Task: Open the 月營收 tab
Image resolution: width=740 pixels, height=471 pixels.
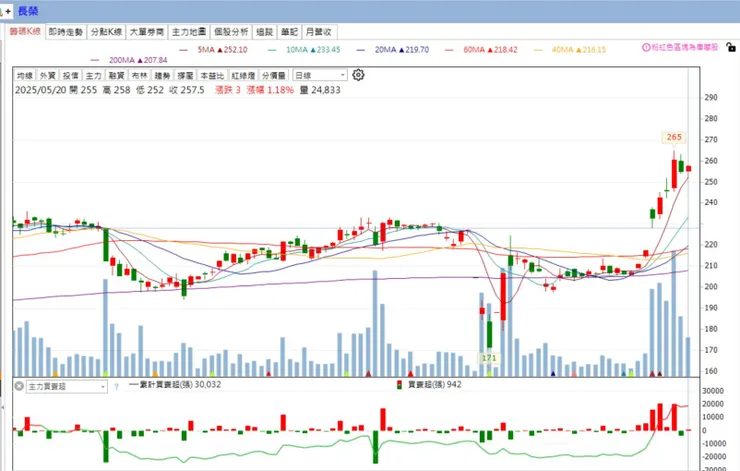Action: (x=319, y=32)
